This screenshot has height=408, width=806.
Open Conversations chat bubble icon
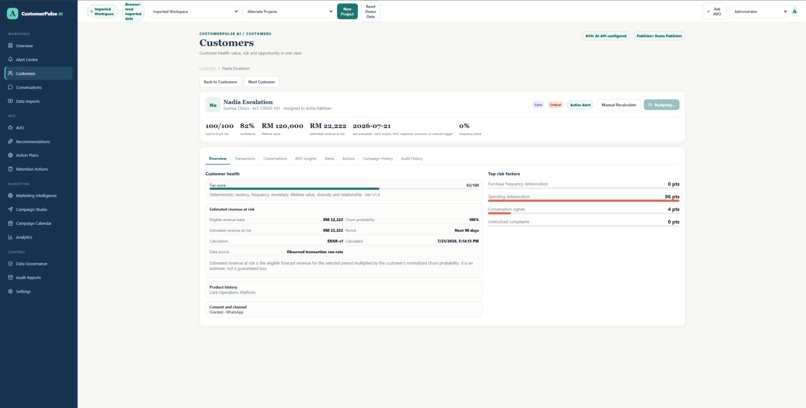10,87
